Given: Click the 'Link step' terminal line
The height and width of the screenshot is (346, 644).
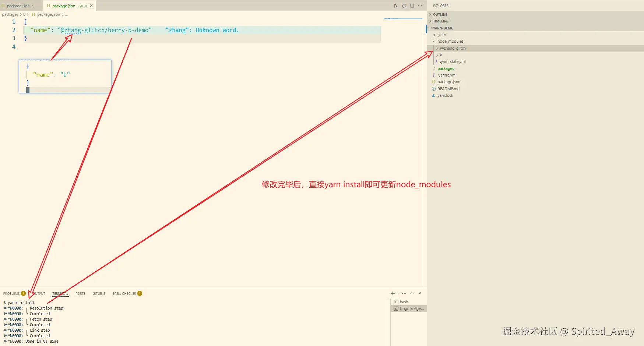Looking at the screenshot, I should pos(40,331).
